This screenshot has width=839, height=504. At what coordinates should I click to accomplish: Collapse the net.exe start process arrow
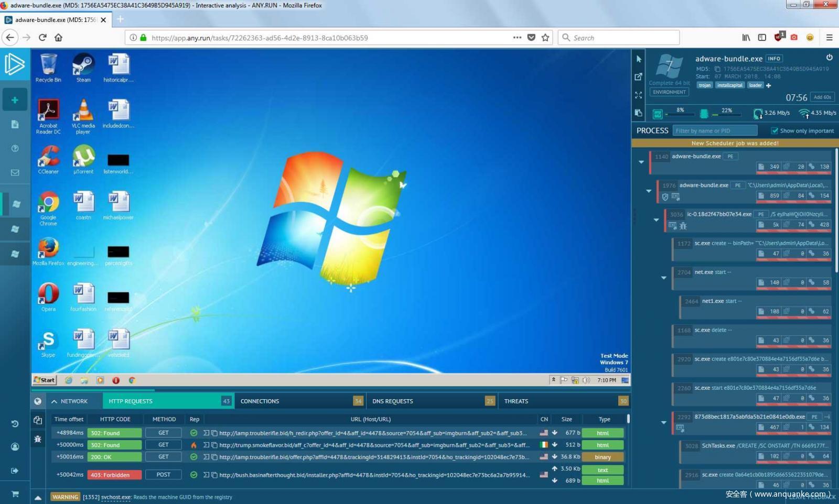[x=663, y=278]
